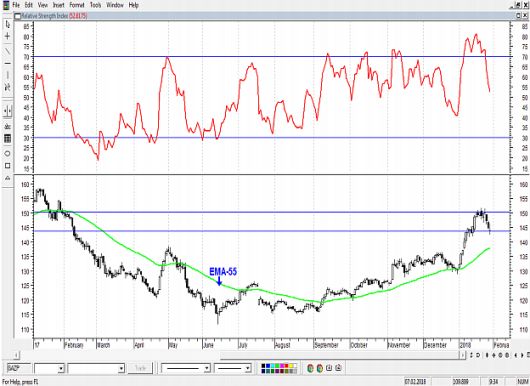530x386 pixels.
Task: Click the 309.889 value in status bar
Action: pos(461,382)
